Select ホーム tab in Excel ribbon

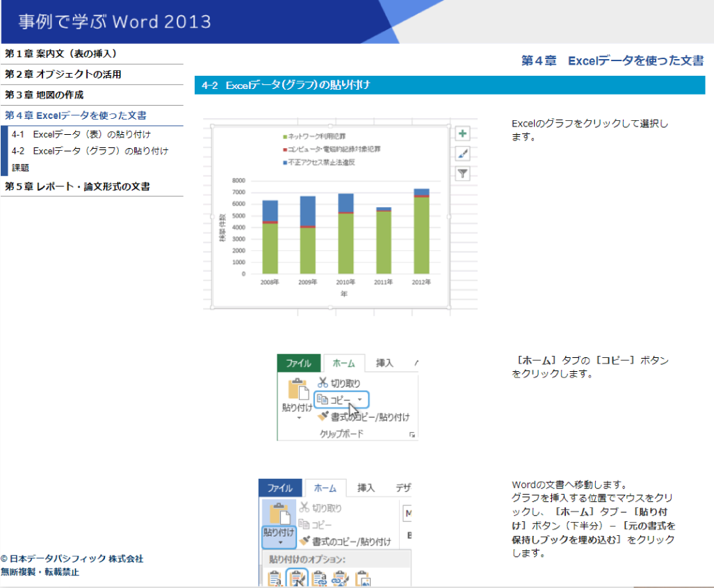click(343, 364)
